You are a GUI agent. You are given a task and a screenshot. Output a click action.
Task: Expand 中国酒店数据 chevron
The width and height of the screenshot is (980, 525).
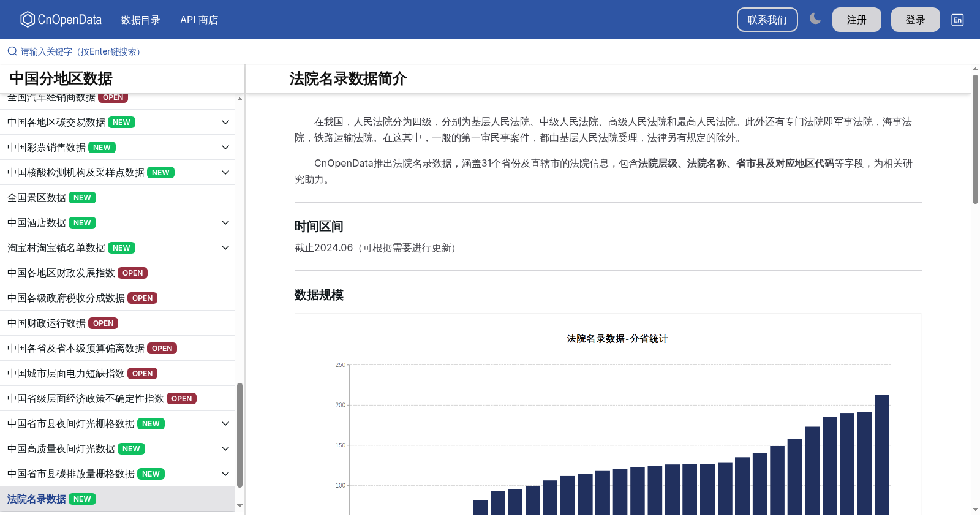pos(225,223)
